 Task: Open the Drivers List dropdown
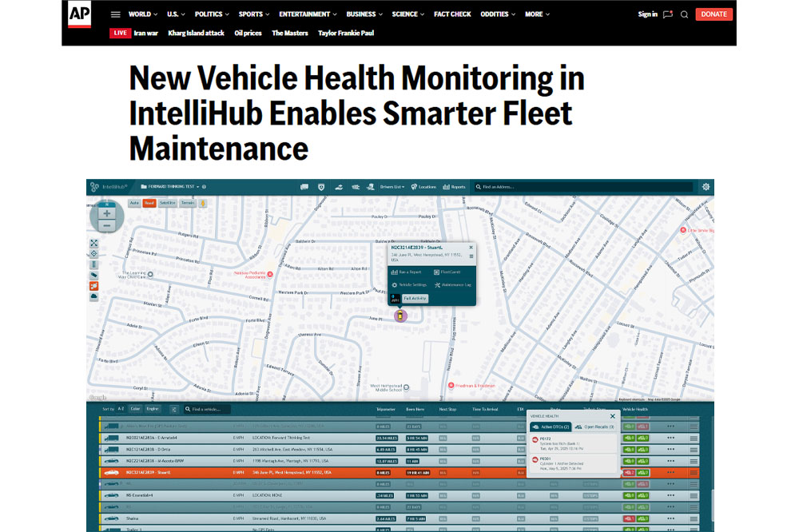392,186
